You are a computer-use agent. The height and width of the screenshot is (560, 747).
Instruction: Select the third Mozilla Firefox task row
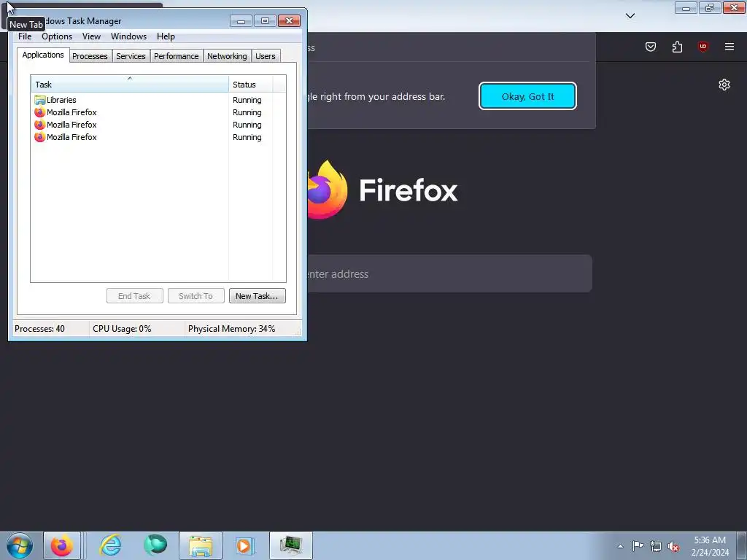tap(158, 137)
